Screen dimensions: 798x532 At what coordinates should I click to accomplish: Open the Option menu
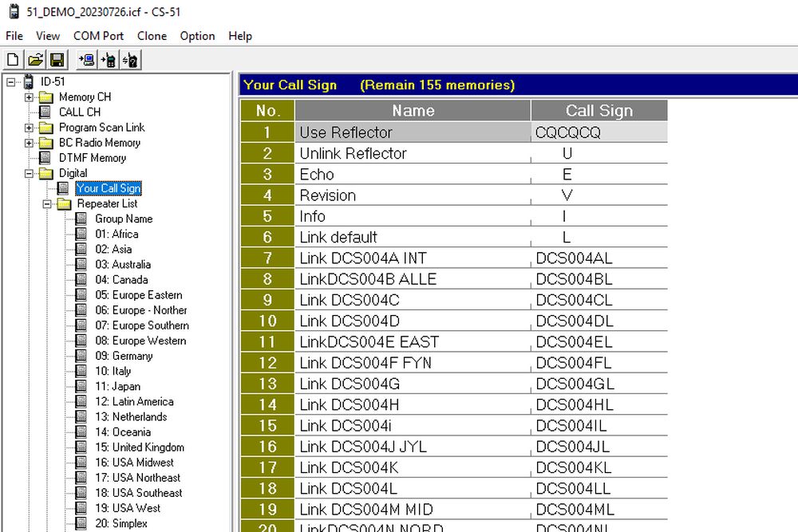click(x=197, y=36)
